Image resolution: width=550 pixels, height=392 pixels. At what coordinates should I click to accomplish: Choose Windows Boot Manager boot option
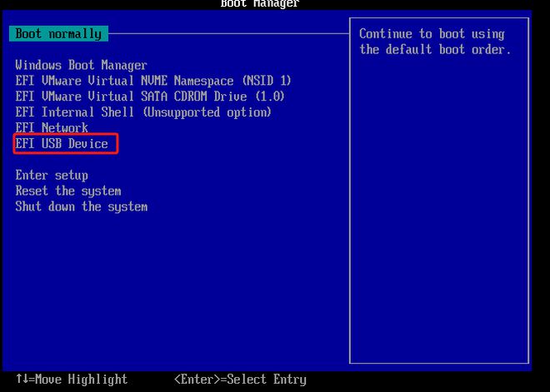coord(81,65)
